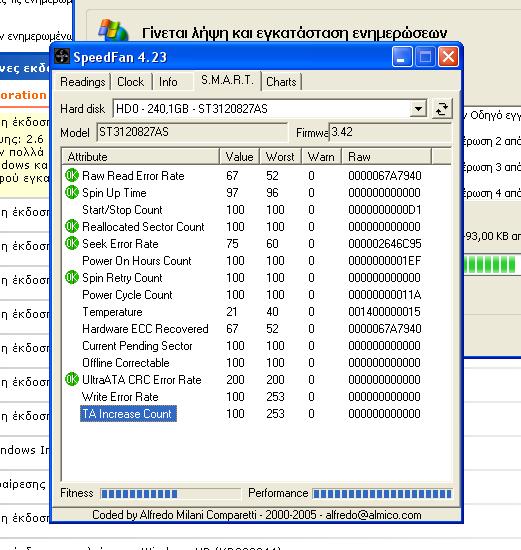Select the Start/Stop Count attribute
Image resolution: width=521 pixels, height=550 pixels.
[122, 210]
